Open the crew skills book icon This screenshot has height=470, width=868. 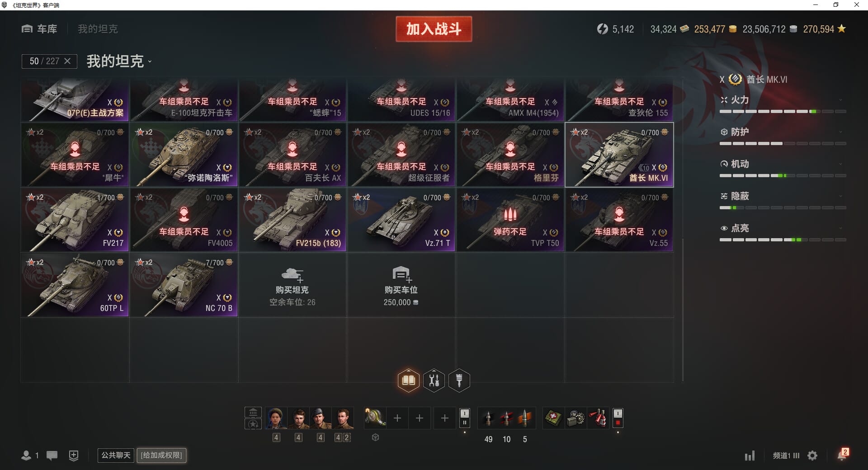coord(409,380)
